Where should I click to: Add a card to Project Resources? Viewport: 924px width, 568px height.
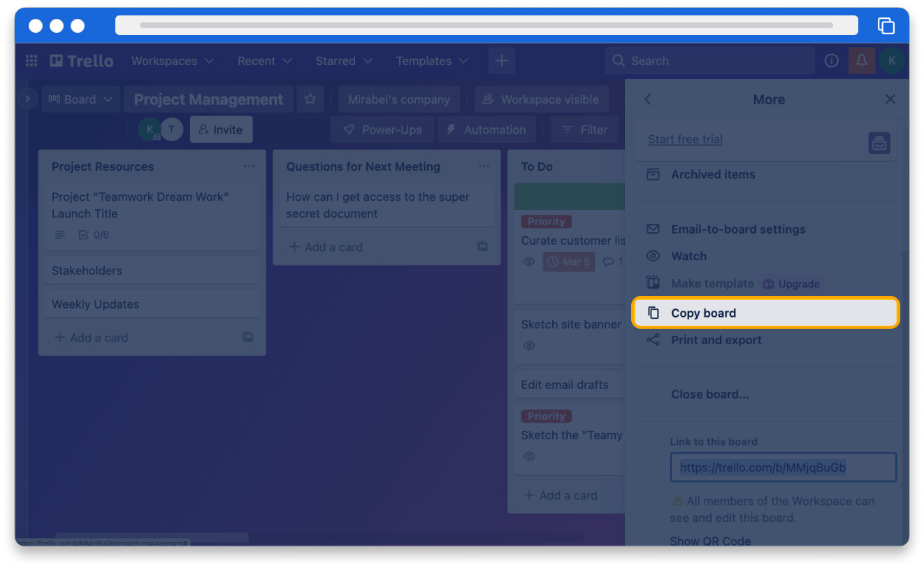coord(92,338)
